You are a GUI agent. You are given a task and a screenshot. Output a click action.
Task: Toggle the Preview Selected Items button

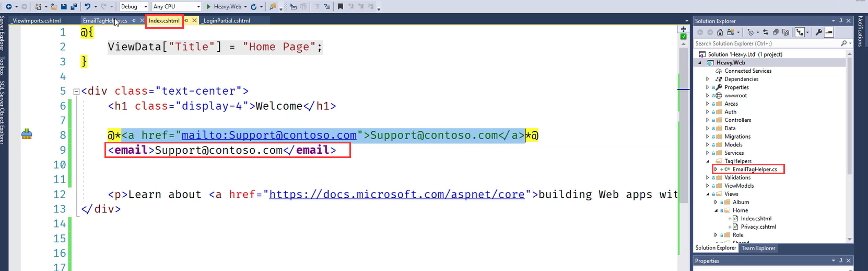click(829, 32)
